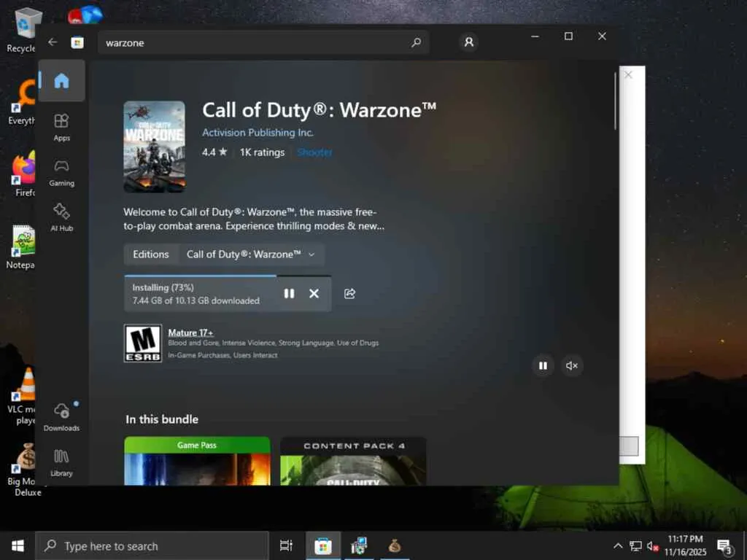Open the user account profile icon
Image resolution: width=747 pixels, height=560 pixels.
[x=469, y=42]
